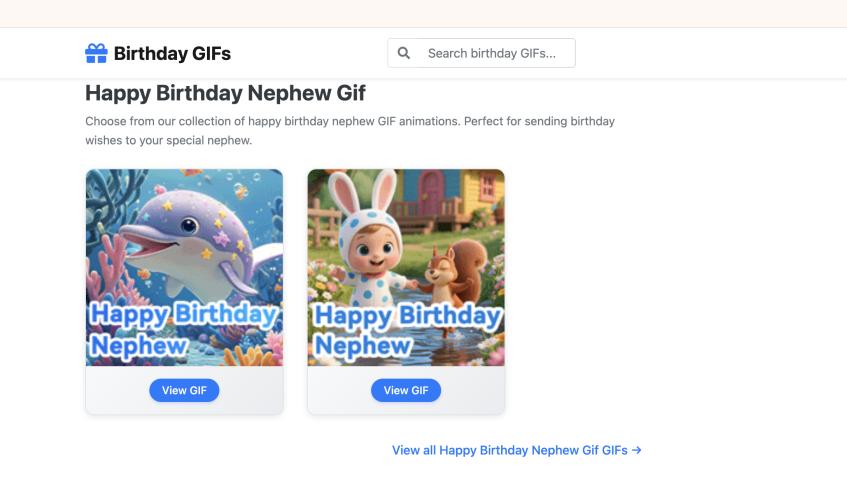
Task: Go to the homepage via the Birthday GIFs title
Action: point(172,53)
